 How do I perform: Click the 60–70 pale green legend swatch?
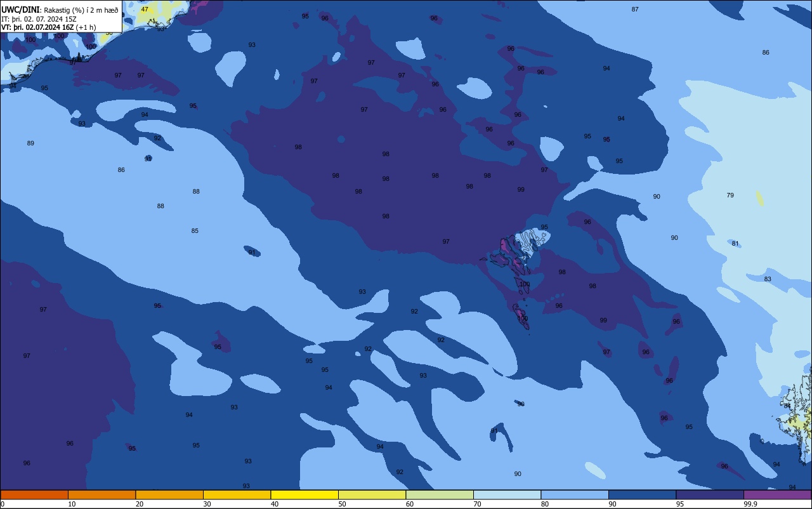(440, 494)
